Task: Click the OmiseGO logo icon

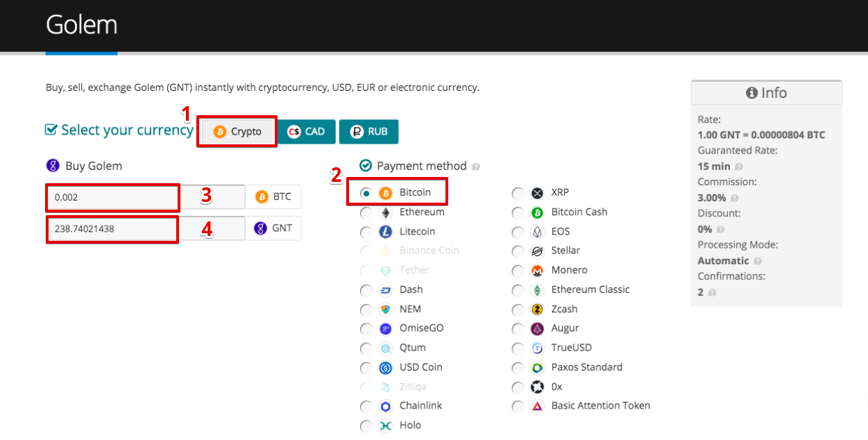Action: [x=386, y=329]
